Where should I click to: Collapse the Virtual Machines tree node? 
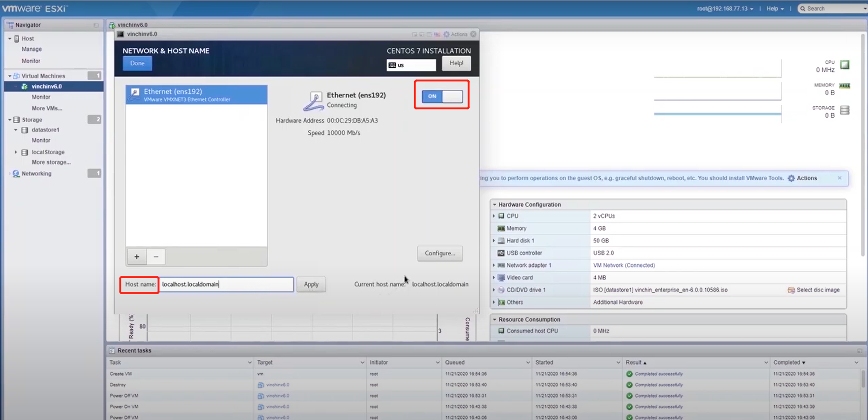[x=10, y=76]
